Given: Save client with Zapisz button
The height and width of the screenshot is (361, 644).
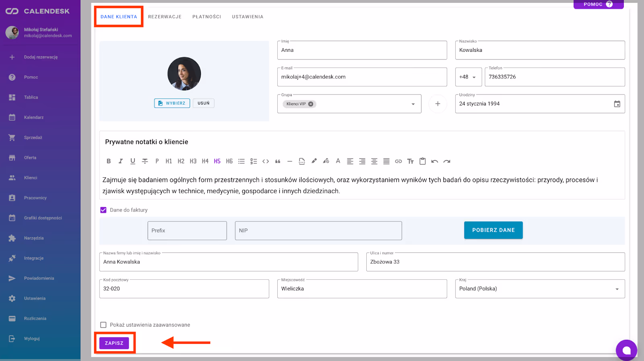Looking at the screenshot, I should [x=114, y=343].
